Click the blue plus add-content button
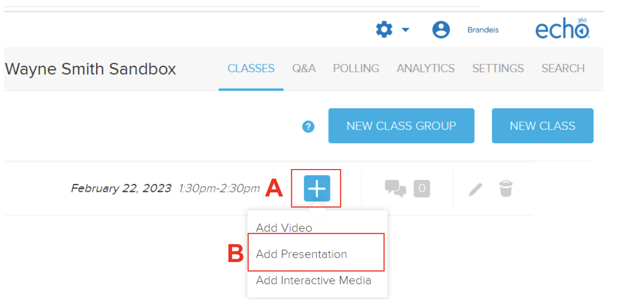This screenshot has width=644, height=307. tap(317, 188)
